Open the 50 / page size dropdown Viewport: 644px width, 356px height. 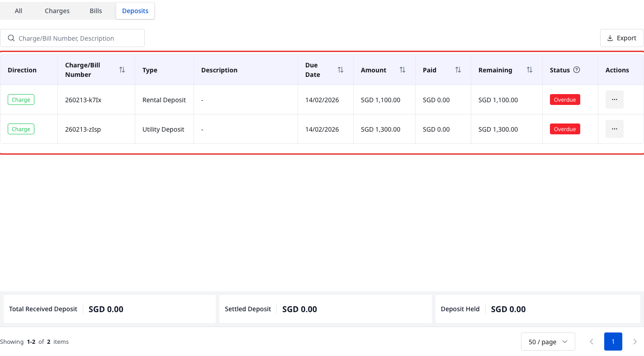point(548,342)
